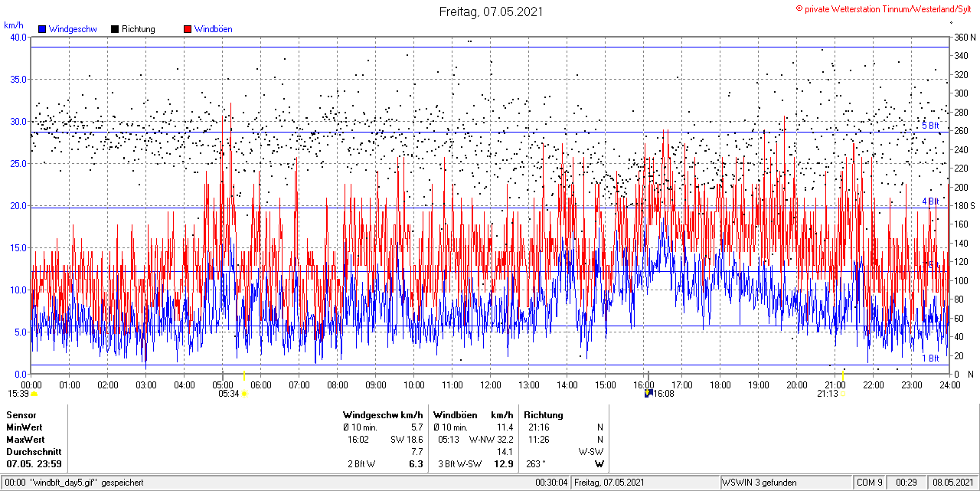Click the 2 Bft W reading
This screenshot has width=980, height=491.
click(361, 464)
